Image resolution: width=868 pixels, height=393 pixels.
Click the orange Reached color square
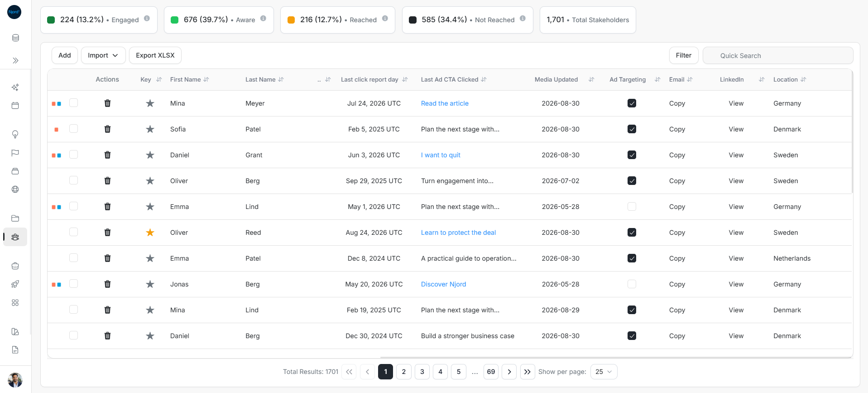291,20
